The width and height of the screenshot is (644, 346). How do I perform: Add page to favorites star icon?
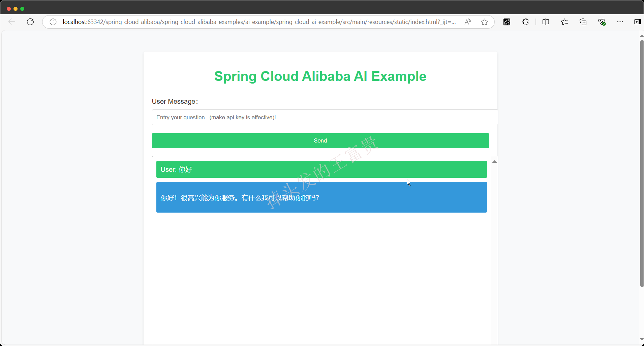(x=484, y=22)
